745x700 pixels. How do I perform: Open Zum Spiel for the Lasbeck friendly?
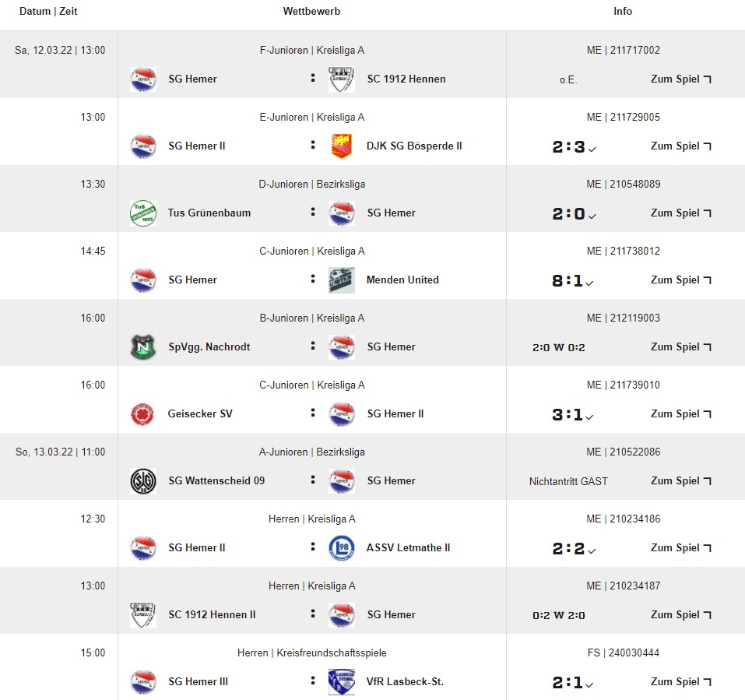(x=681, y=682)
